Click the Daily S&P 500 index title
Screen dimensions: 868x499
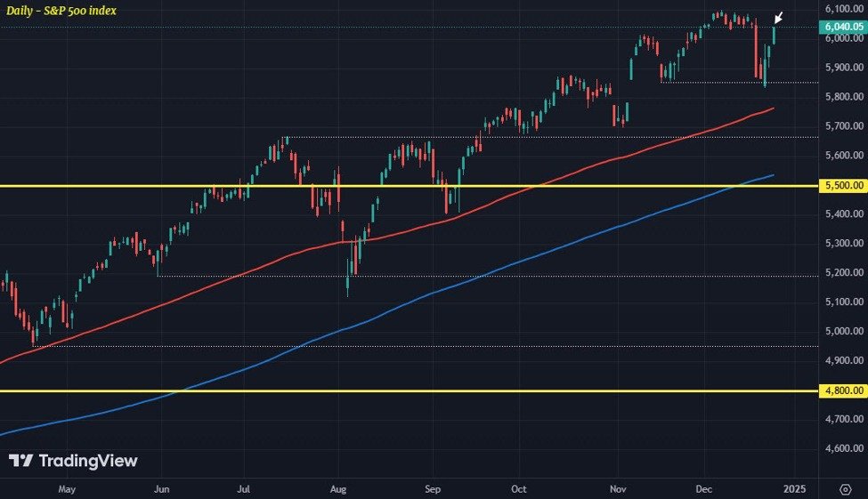click(61, 11)
